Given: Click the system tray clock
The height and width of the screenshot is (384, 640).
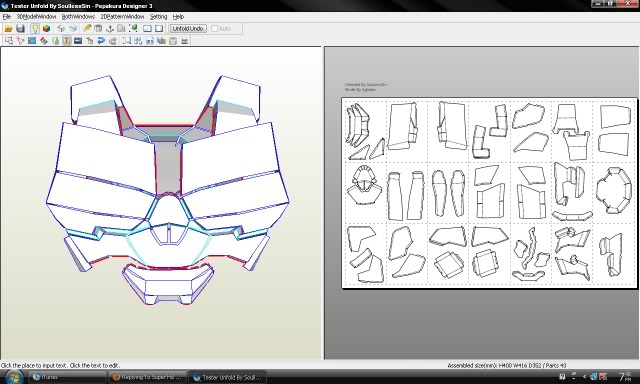Looking at the screenshot, I should click(x=625, y=377).
